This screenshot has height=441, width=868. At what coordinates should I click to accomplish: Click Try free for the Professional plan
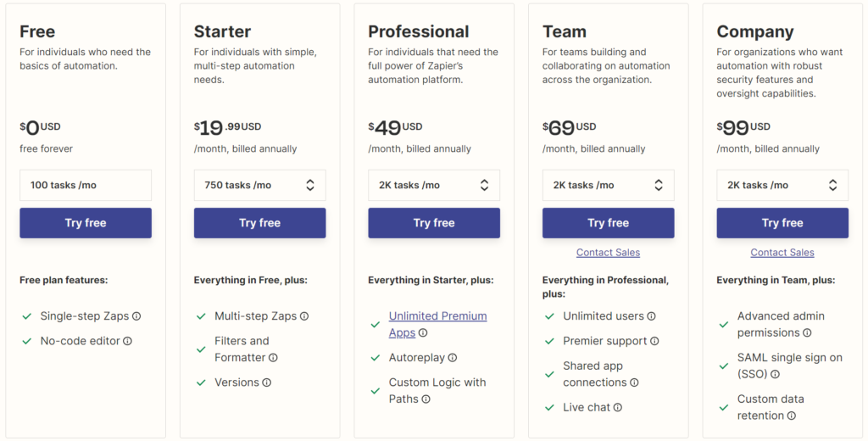(434, 223)
